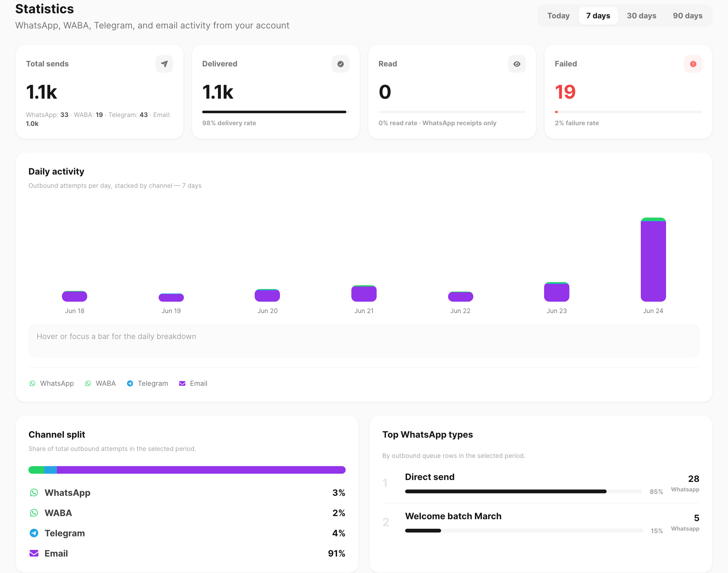Click the 'Channel split' heading

click(57, 434)
